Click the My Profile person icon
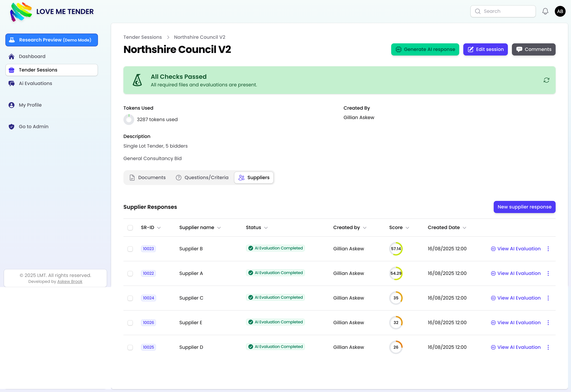The width and height of the screenshot is (571, 392). click(x=11, y=105)
